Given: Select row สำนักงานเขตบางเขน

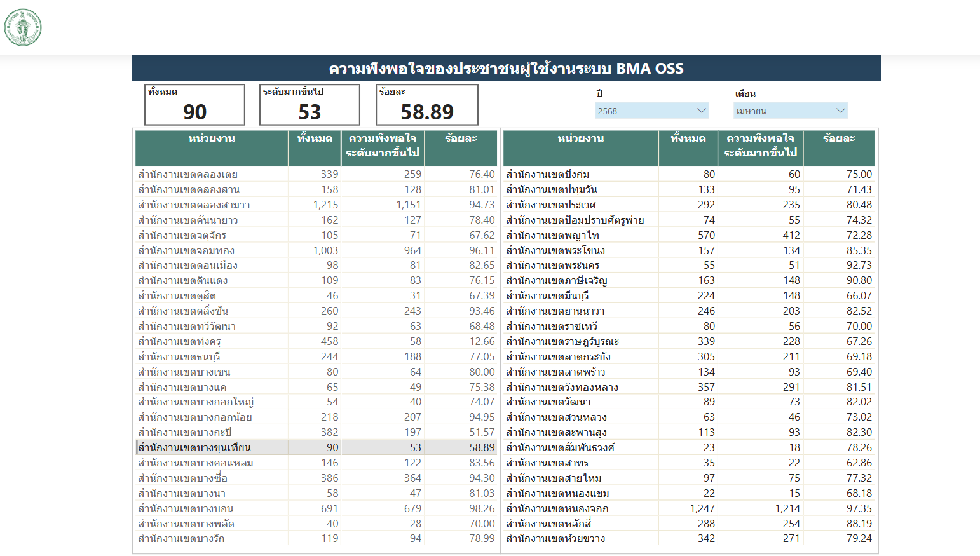Looking at the screenshot, I should coord(316,372).
